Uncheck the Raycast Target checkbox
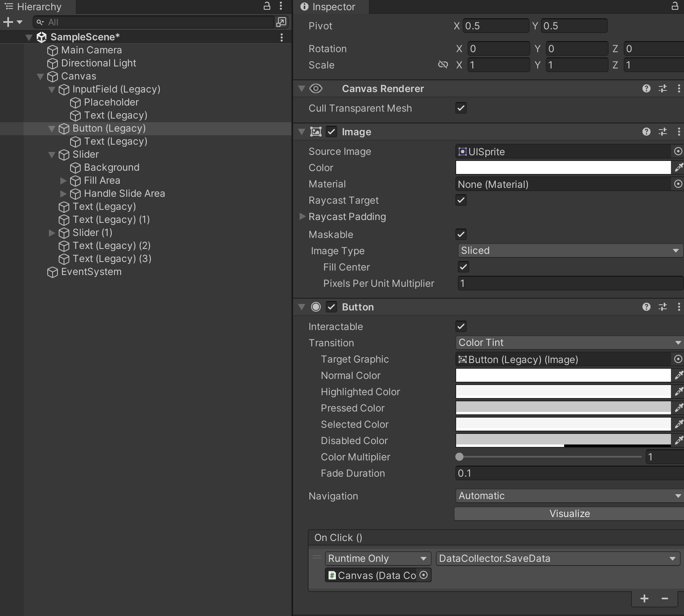Image resolution: width=684 pixels, height=616 pixels. pos(461,200)
